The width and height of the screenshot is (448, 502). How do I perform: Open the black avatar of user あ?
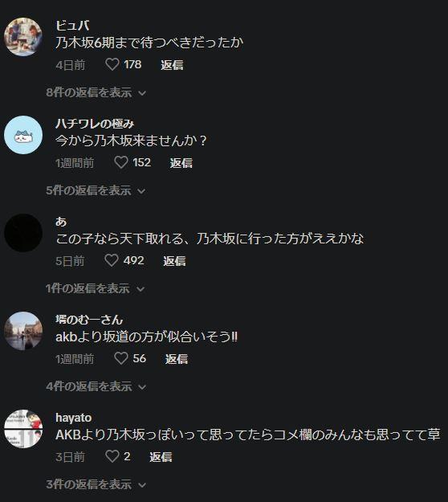click(23, 233)
